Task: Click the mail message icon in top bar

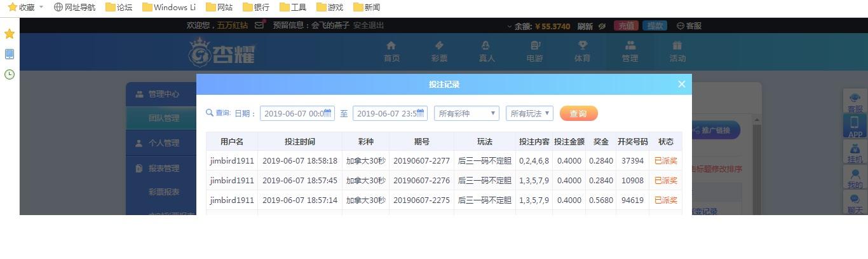Action: coord(259,25)
